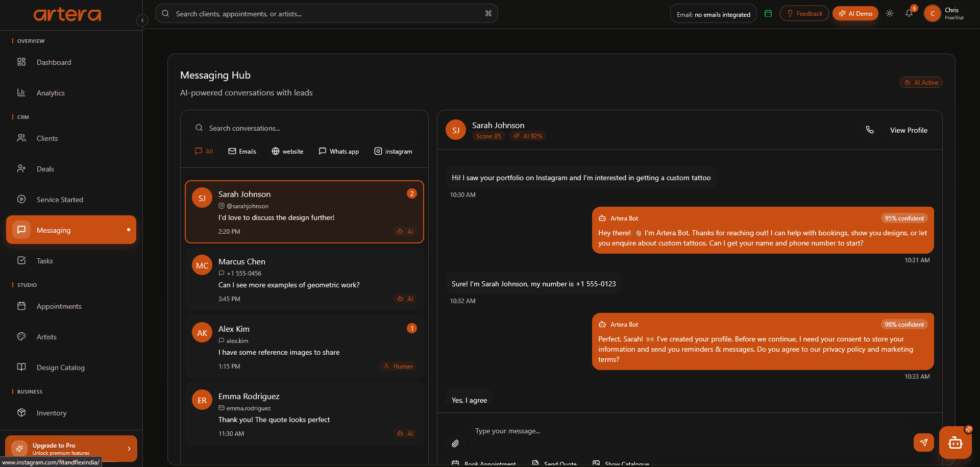Open Analytics in the sidebar
The height and width of the screenshot is (467, 980).
(71, 93)
